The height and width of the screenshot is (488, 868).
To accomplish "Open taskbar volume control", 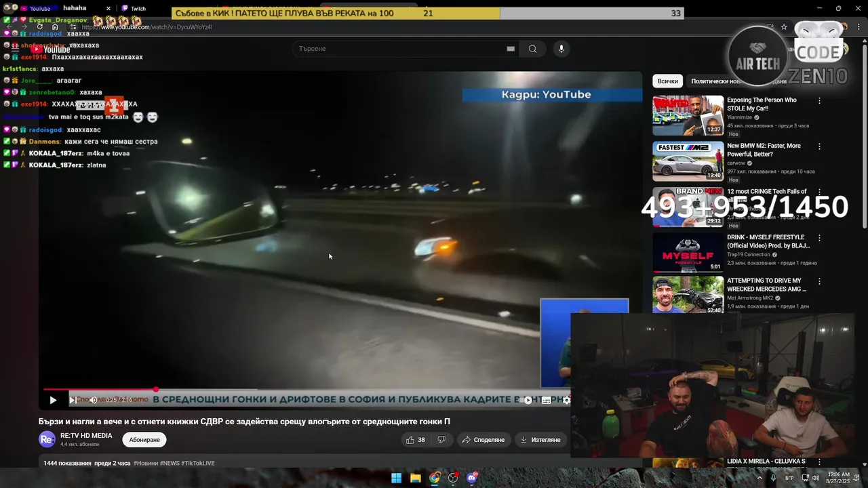I will (817, 478).
